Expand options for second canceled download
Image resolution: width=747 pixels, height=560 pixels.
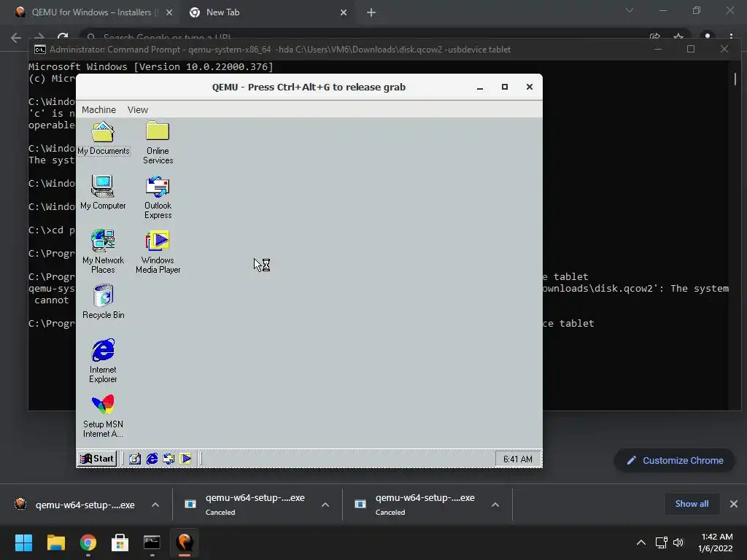coord(325,505)
